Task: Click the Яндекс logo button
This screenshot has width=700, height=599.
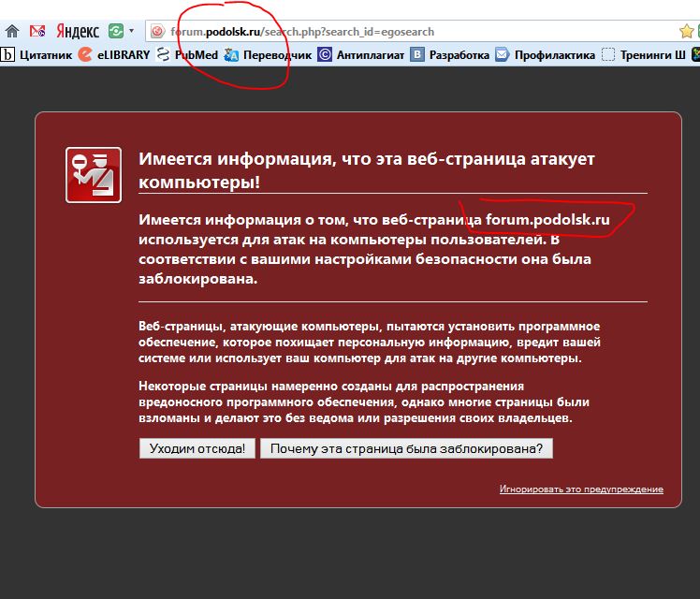Action: [78, 31]
